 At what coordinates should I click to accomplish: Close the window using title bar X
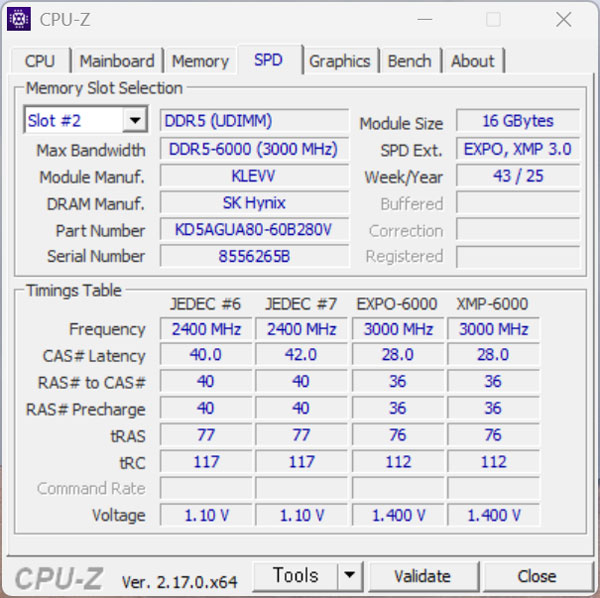point(563,19)
